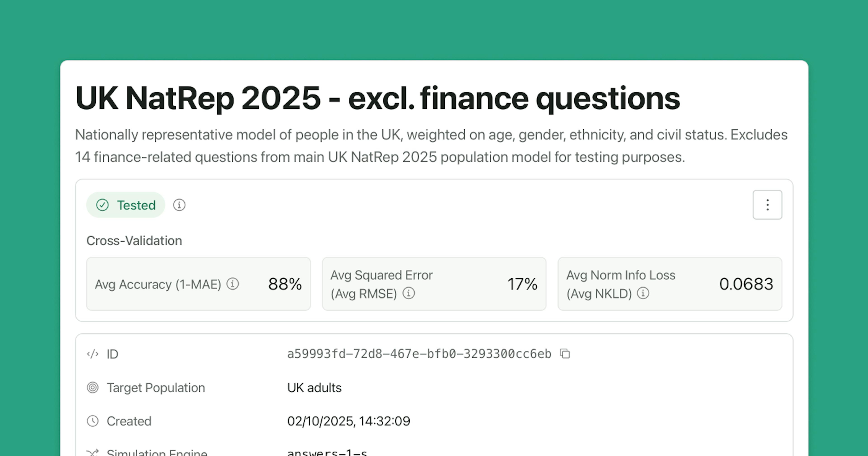Click the clock icon beside Created

pos(93,421)
